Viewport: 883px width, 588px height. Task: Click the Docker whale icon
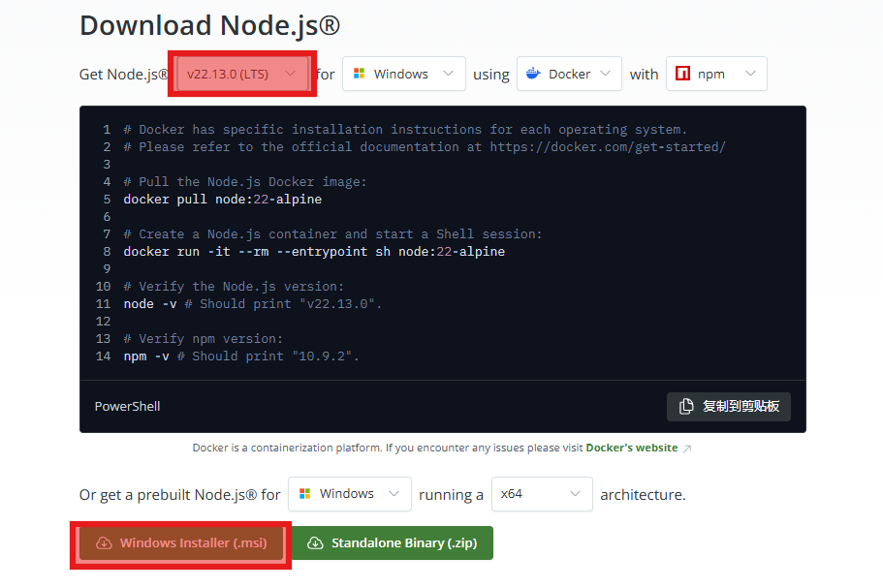(x=533, y=75)
